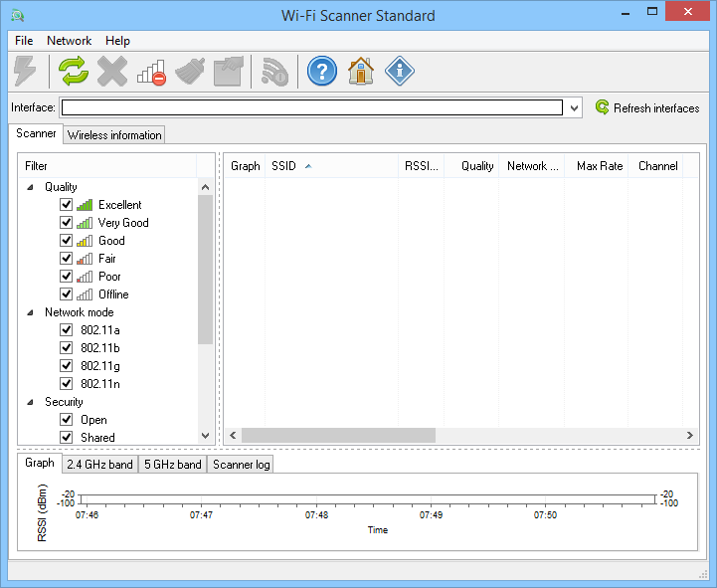Click the gray X stop icon
The image size is (717, 588).
pos(112,71)
